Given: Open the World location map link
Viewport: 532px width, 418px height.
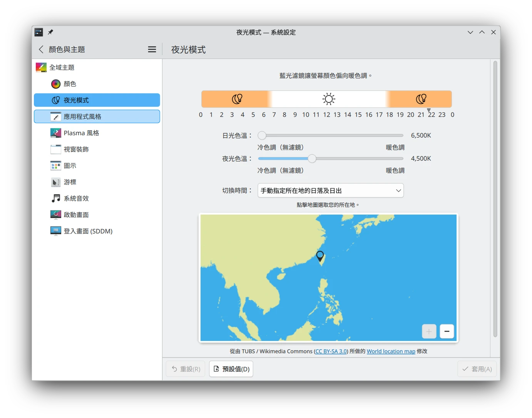Looking at the screenshot, I should click(x=391, y=351).
